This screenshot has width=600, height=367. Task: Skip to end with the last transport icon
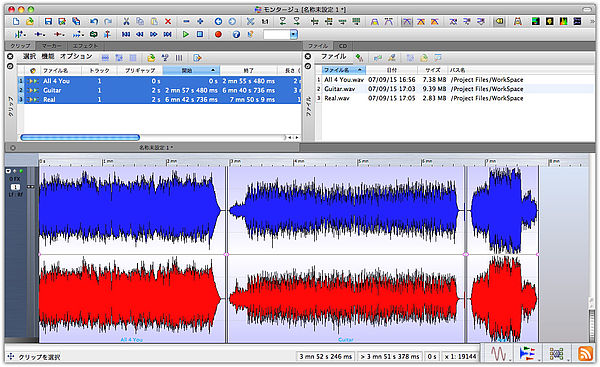(x=168, y=34)
